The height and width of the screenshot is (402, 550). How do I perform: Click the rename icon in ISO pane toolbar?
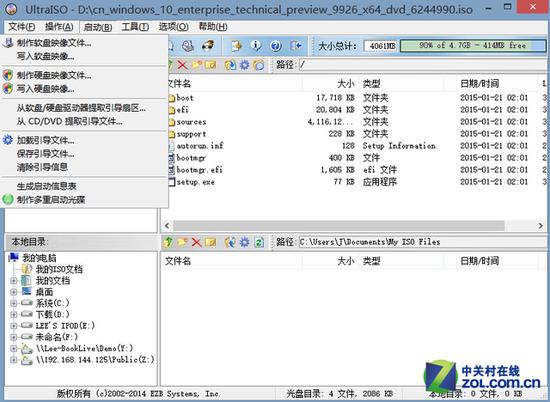point(210,65)
